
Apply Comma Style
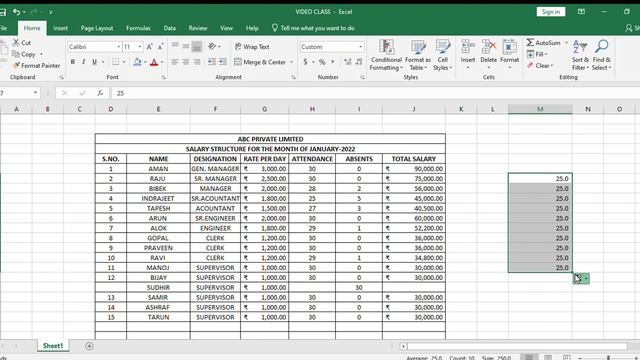[333, 62]
